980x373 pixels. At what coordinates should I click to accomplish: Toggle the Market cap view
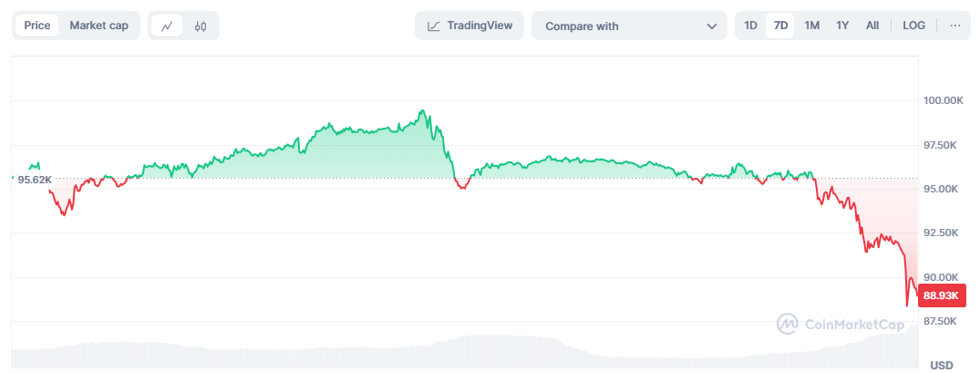click(x=98, y=26)
